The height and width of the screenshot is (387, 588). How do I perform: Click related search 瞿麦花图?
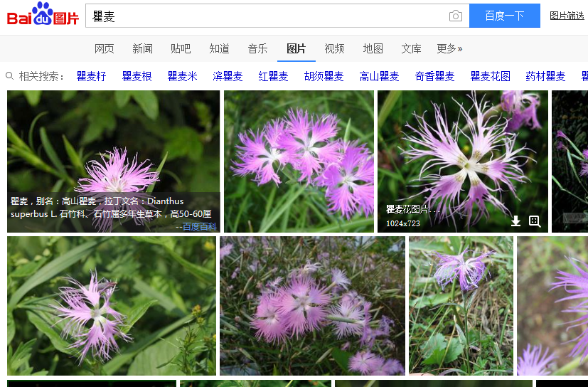[x=491, y=76]
